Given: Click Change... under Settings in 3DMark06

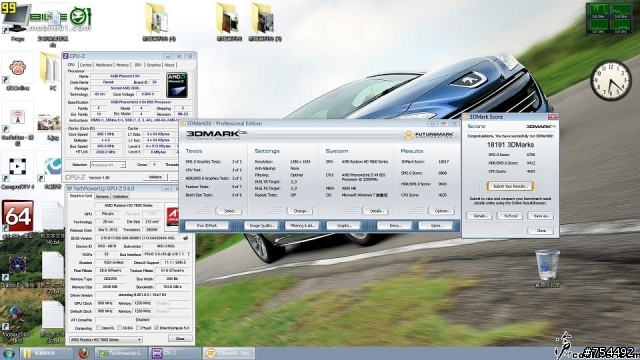Looking at the screenshot, I should tap(300, 211).
